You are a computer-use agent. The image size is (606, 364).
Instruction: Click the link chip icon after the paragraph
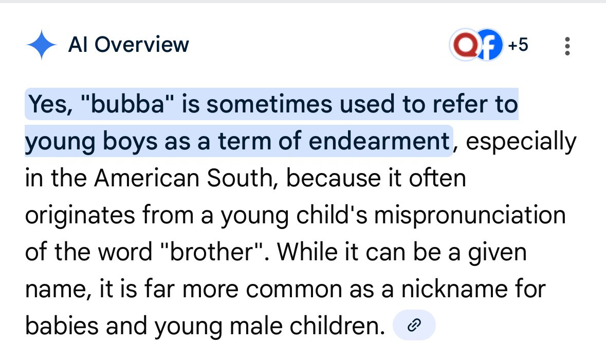(x=414, y=325)
